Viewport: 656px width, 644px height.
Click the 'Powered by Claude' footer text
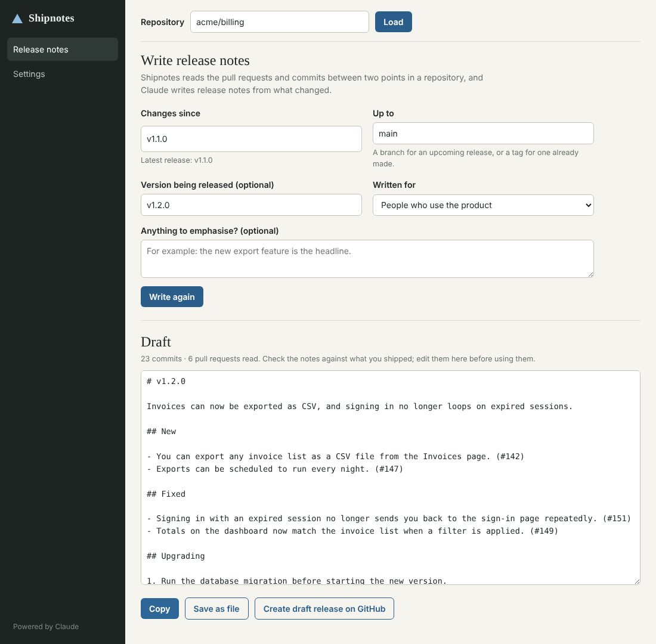(46, 627)
